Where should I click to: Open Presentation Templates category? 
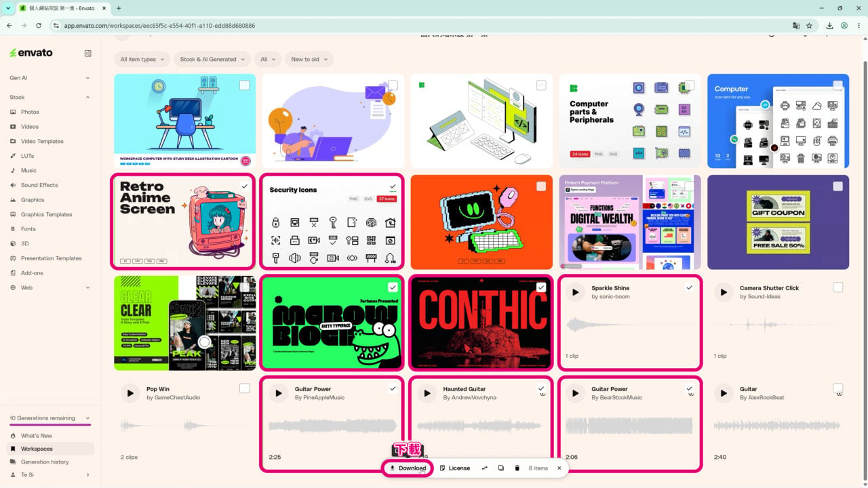(x=51, y=258)
